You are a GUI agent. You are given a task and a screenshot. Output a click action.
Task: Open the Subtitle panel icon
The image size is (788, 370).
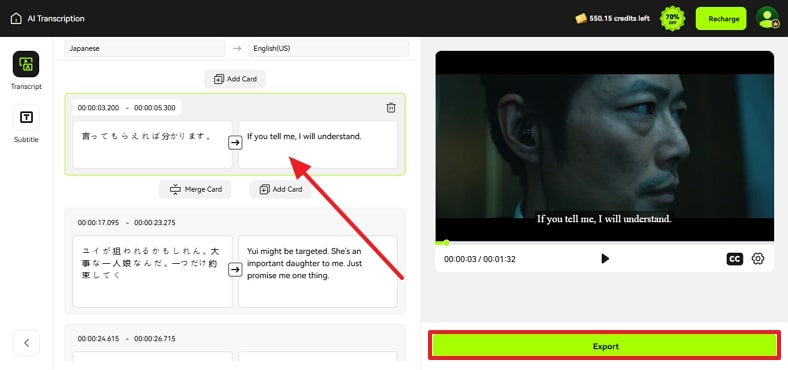pos(26,117)
